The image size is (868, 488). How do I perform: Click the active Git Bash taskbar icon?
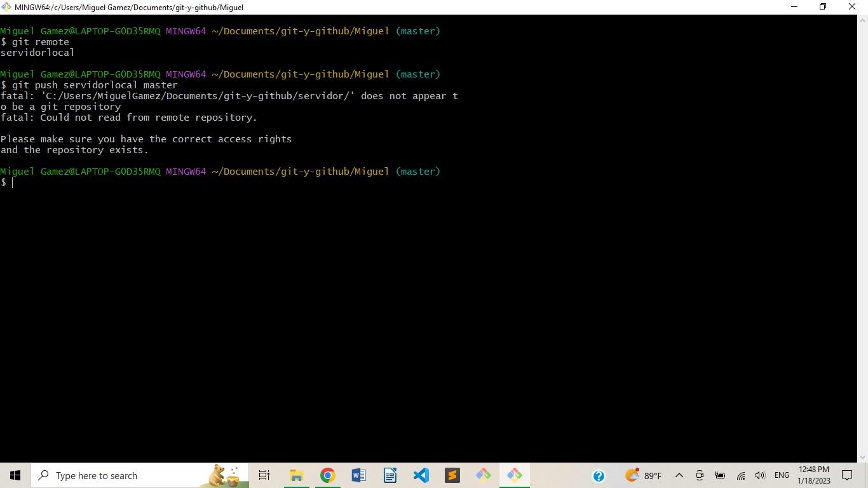pyautogui.click(x=514, y=475)
